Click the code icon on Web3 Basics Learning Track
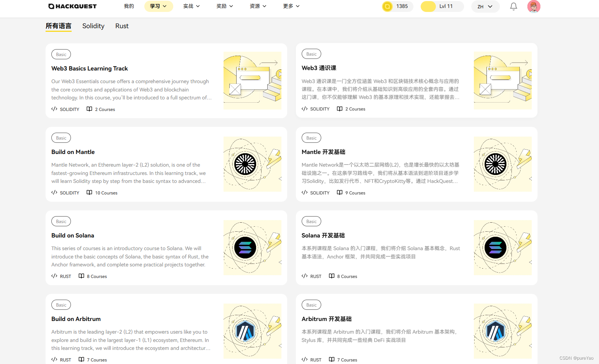The height and width of the screenshot is (364, 599). [x=54, y=109]
